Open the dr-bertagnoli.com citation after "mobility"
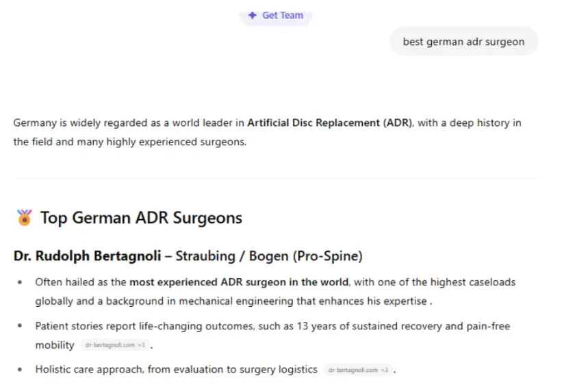The height and width of the screenshot is (389, 588). point(110,345)
